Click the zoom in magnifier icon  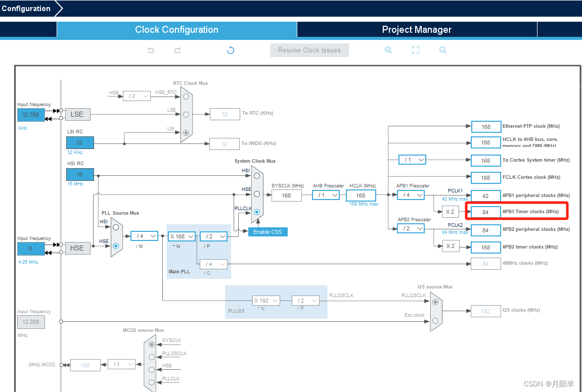[388, 50]
